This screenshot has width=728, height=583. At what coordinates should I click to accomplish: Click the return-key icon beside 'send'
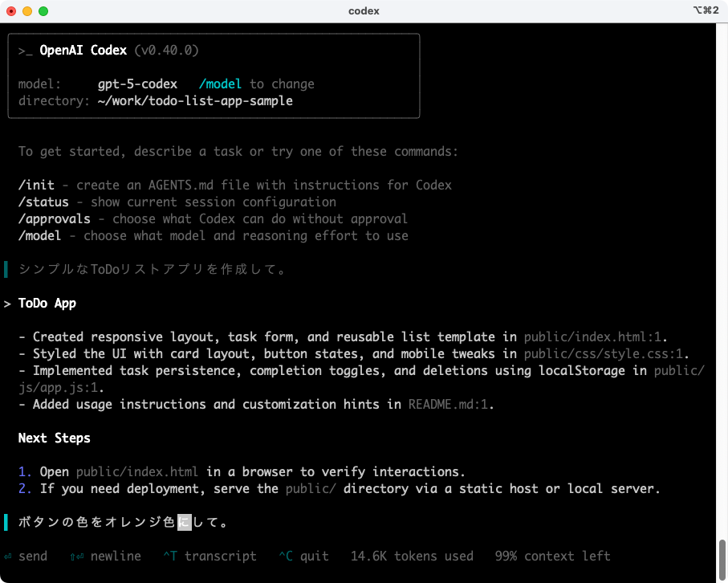click(8, 556)
